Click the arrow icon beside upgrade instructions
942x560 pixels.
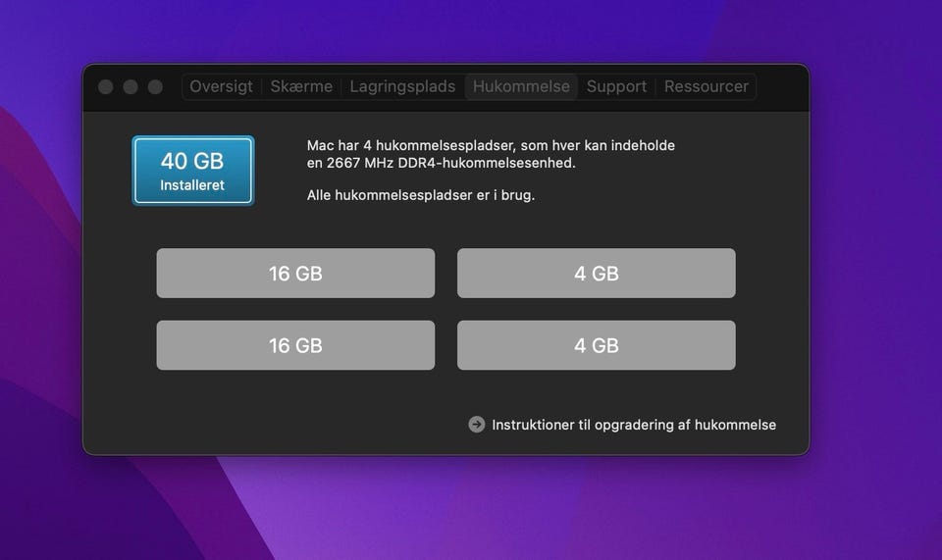coord(477,425)
